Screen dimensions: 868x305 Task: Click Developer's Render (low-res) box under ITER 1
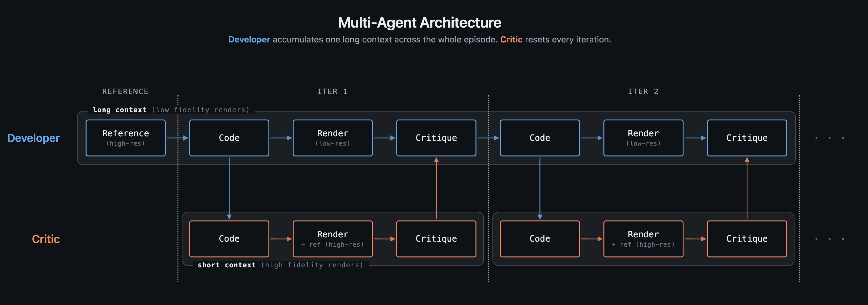333,138
